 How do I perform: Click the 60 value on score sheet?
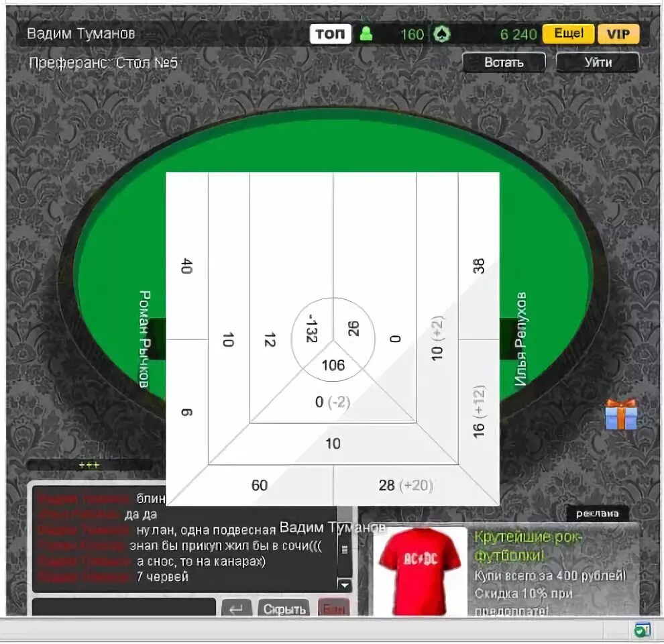point(260,485)
